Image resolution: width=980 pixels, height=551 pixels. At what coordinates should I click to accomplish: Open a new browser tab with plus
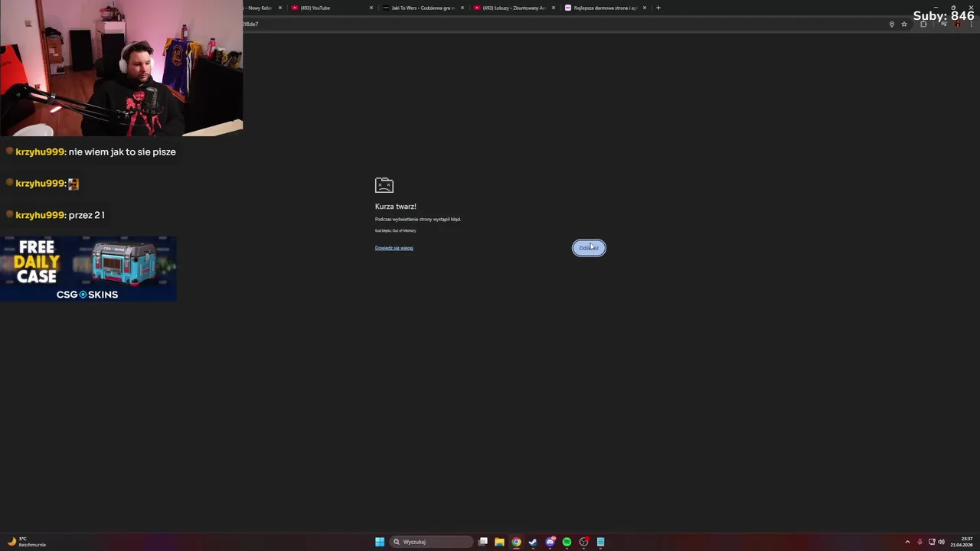(x=658, y=8)
